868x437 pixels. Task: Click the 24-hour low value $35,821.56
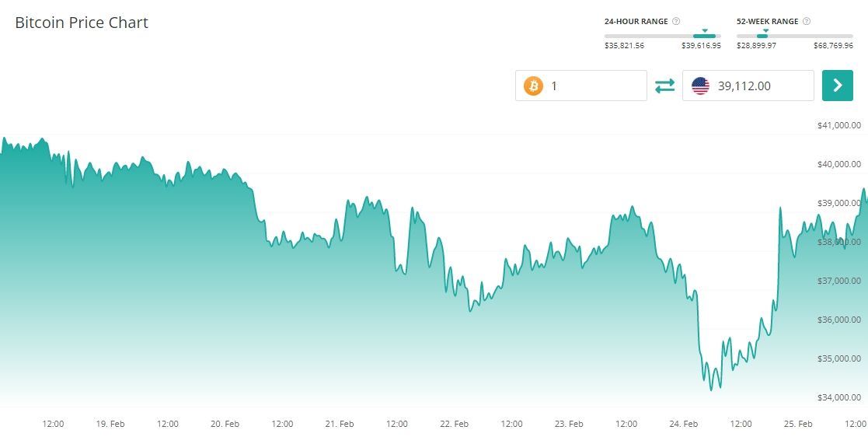coord(624,46)
